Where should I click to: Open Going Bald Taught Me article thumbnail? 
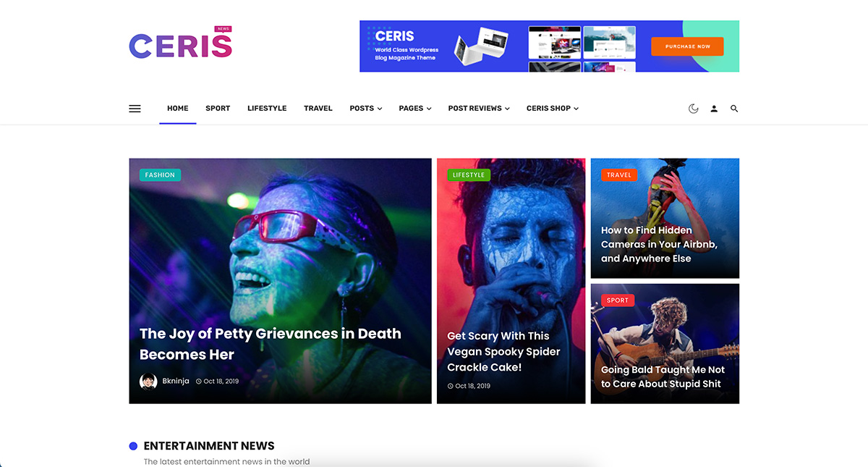tap(665, 343)
